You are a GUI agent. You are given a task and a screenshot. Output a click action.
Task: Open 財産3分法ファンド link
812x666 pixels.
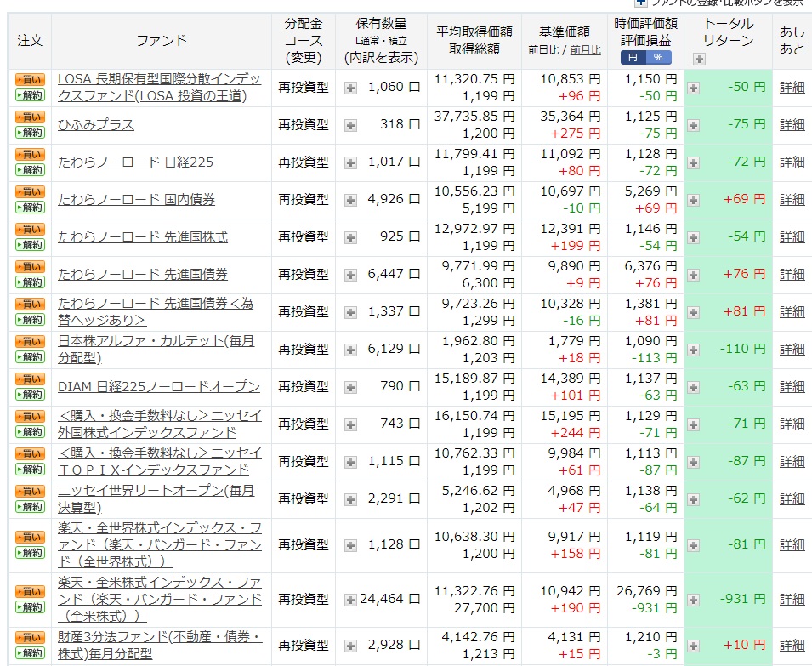[x=160, y=646]
